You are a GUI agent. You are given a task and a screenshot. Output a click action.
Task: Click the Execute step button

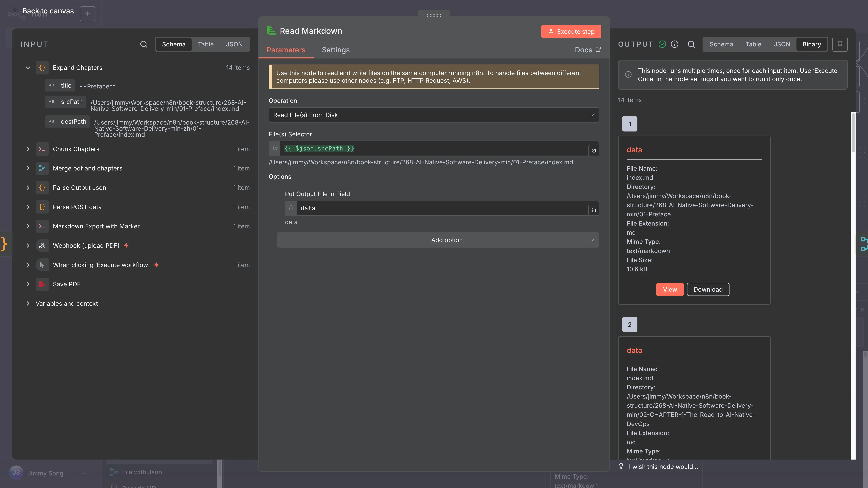point(571,31)
